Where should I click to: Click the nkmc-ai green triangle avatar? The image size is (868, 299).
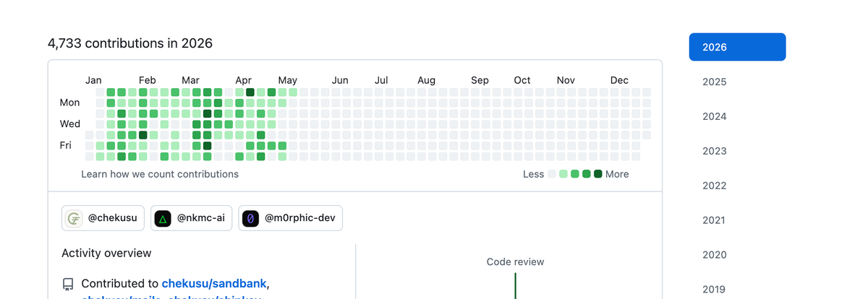(163, 218)
